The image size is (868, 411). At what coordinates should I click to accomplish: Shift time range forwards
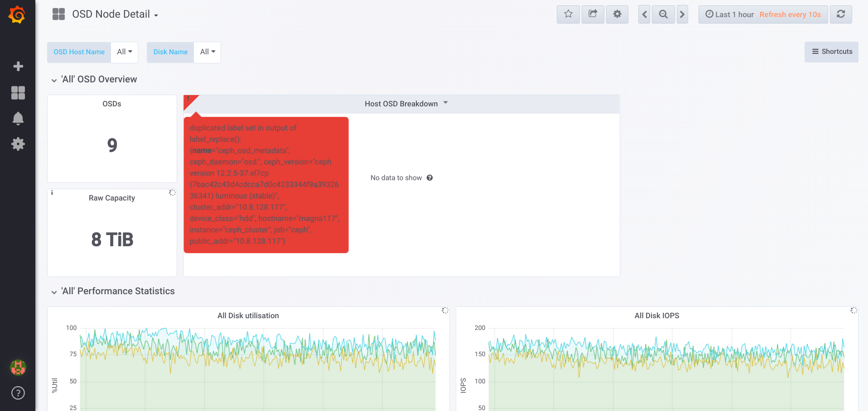pyautogui.click(x=682, y=14)
